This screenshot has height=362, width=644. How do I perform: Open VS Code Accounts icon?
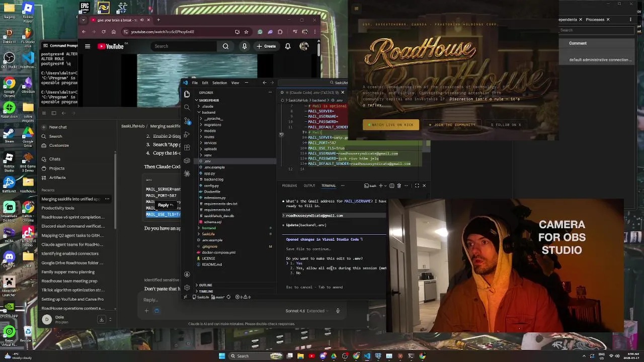coord(187,275)
